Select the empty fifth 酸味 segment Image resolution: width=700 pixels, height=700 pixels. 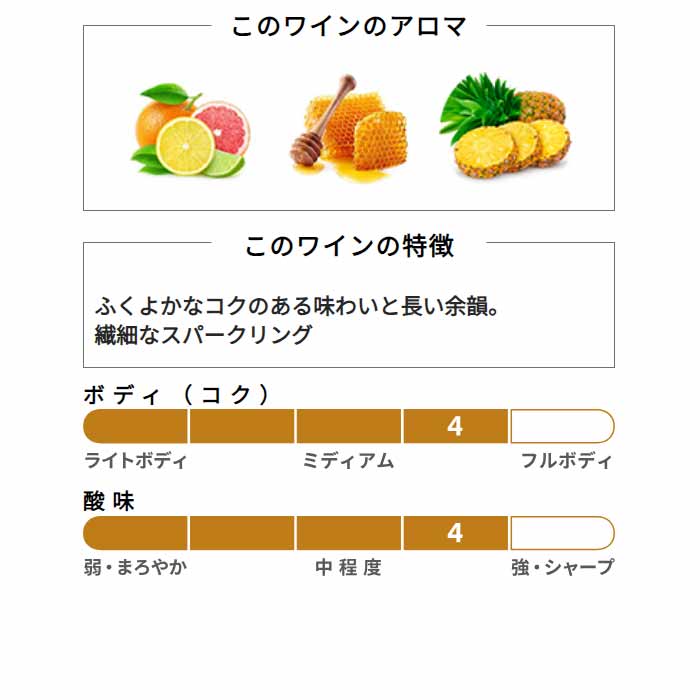[x=562, y=533]
